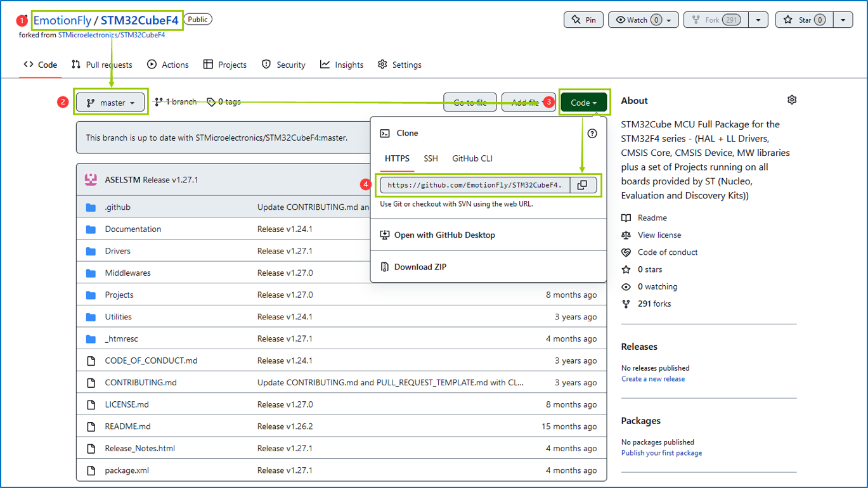Click the Middlewares folder icon

[91, 273]
